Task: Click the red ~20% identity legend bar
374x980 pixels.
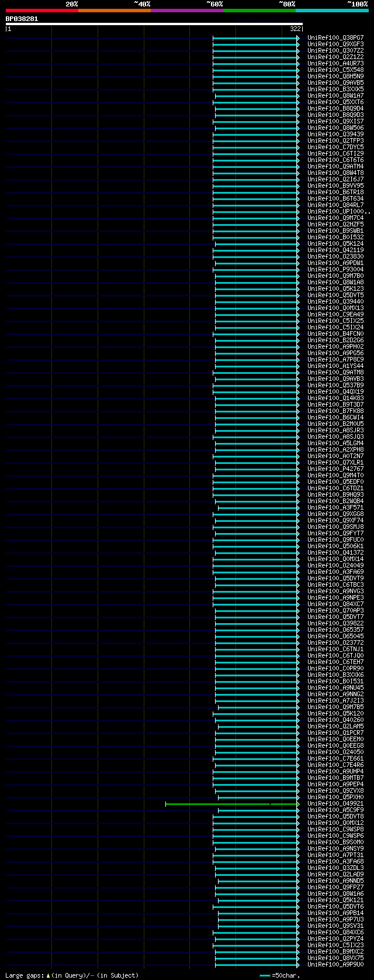Action: (x=42, y=11)
